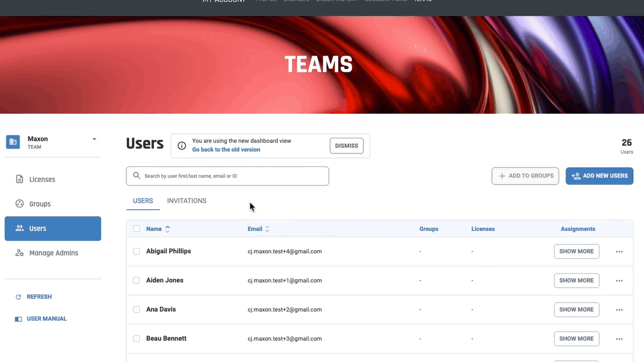This screenshot has width=644, height=362.
Task: Click the Refresh link in sidebar
Action: point(39,297)
